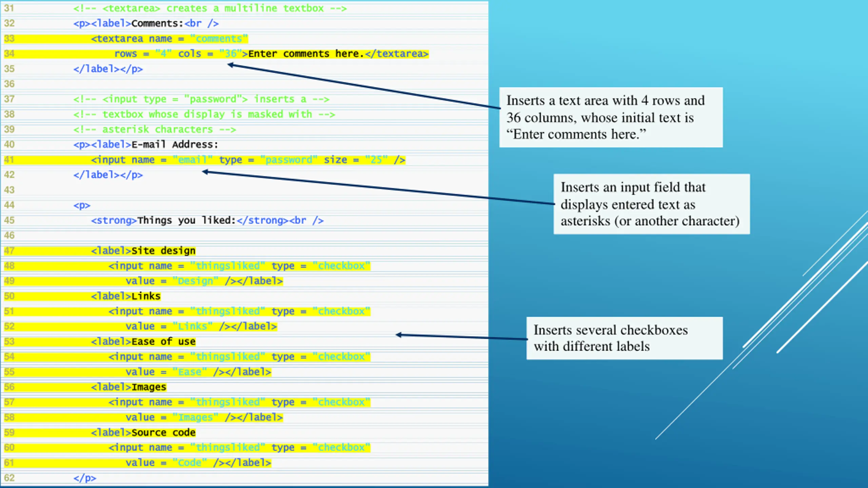Click the checkbox input code on line 51
Image resolution: width=868 pixels, height=488 pixels.
239,311
